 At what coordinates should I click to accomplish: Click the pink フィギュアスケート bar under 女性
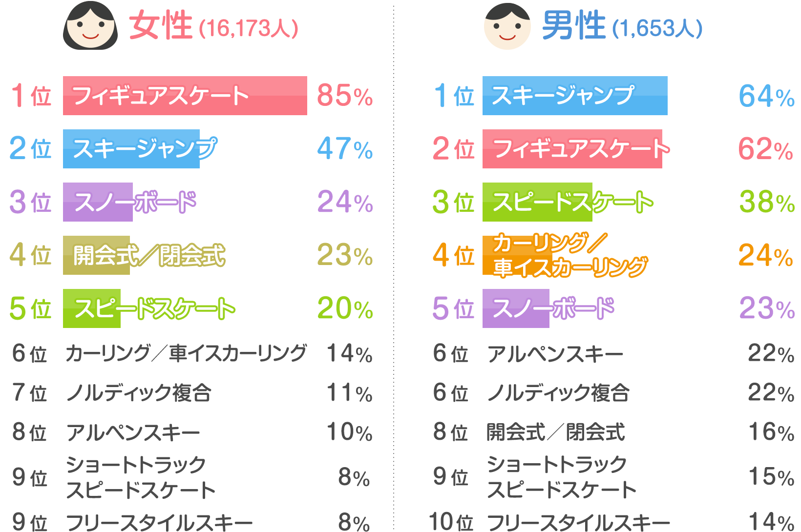point(185,96)
